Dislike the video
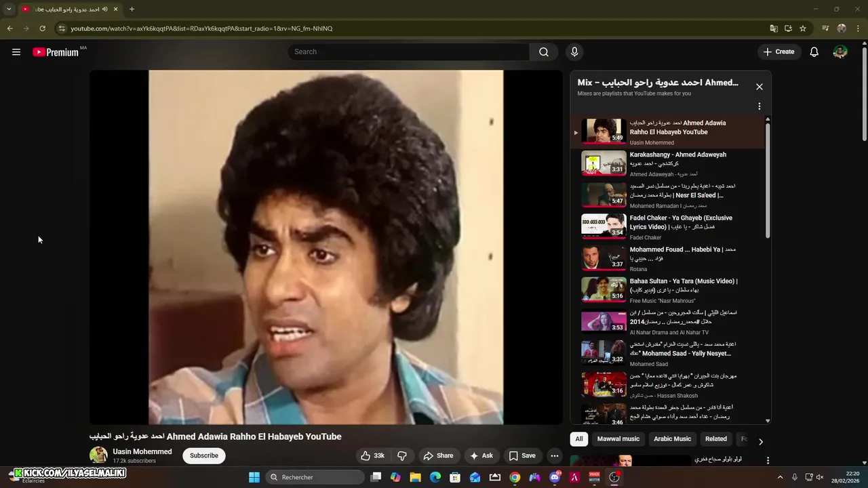The width and height of the screenshot is (868, 488). [401, 455]
